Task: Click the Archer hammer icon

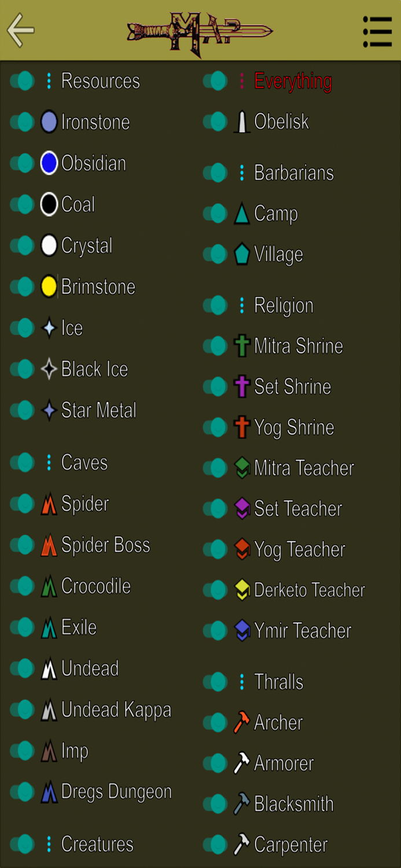Action: 241,722
